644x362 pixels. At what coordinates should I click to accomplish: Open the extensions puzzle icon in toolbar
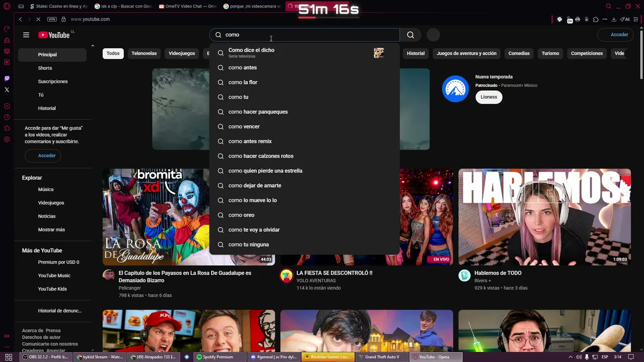tap(596, 19)
